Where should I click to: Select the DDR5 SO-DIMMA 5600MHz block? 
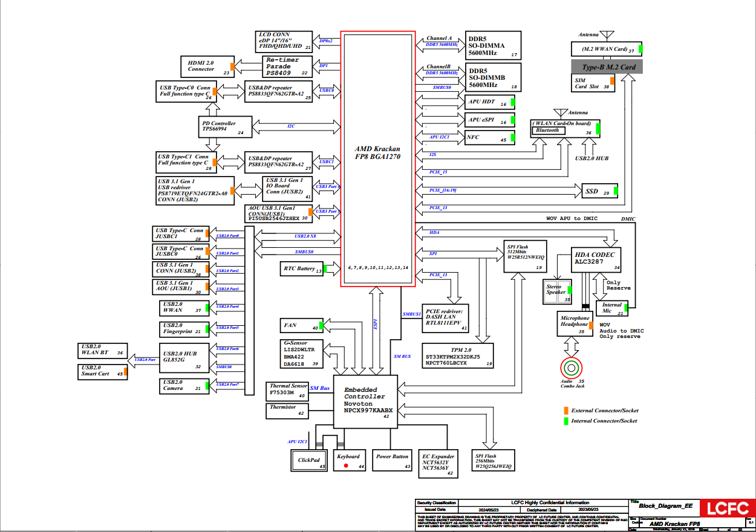tap(493, 45)
